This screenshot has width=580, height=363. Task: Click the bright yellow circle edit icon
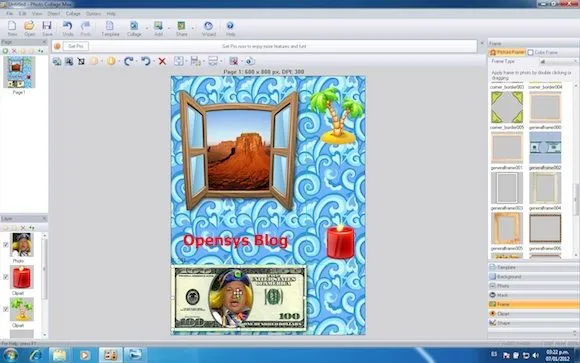pyautogui.click(x=111, y=61)
